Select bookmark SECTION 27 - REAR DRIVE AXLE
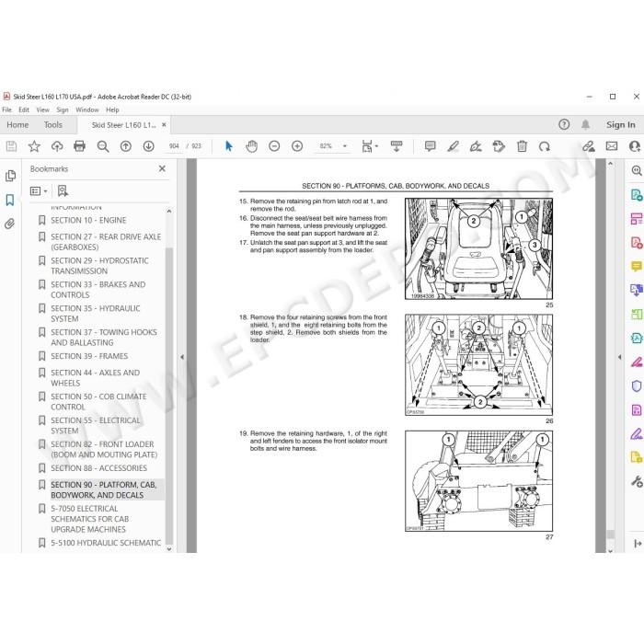644x644 pixels. [106, 242]
